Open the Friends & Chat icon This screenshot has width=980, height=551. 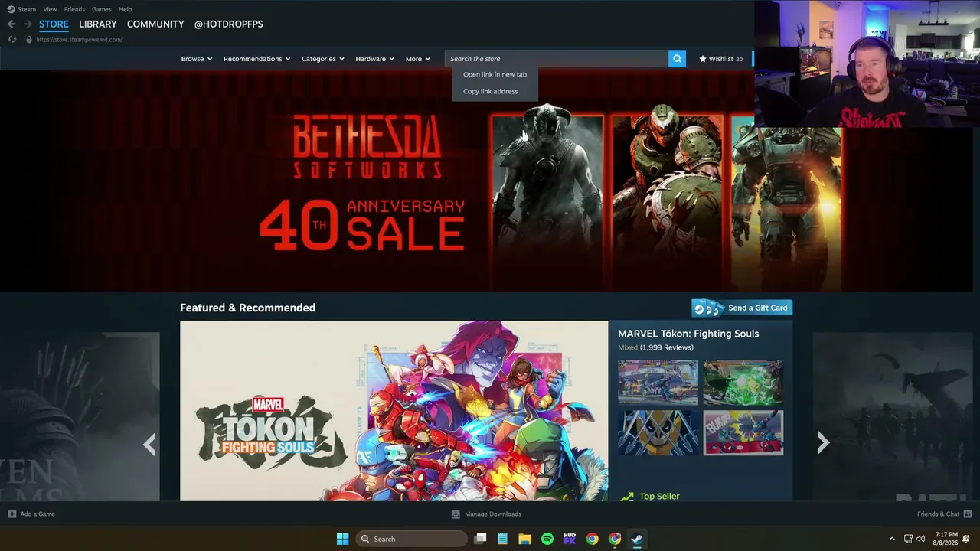[x=968, y=514]
